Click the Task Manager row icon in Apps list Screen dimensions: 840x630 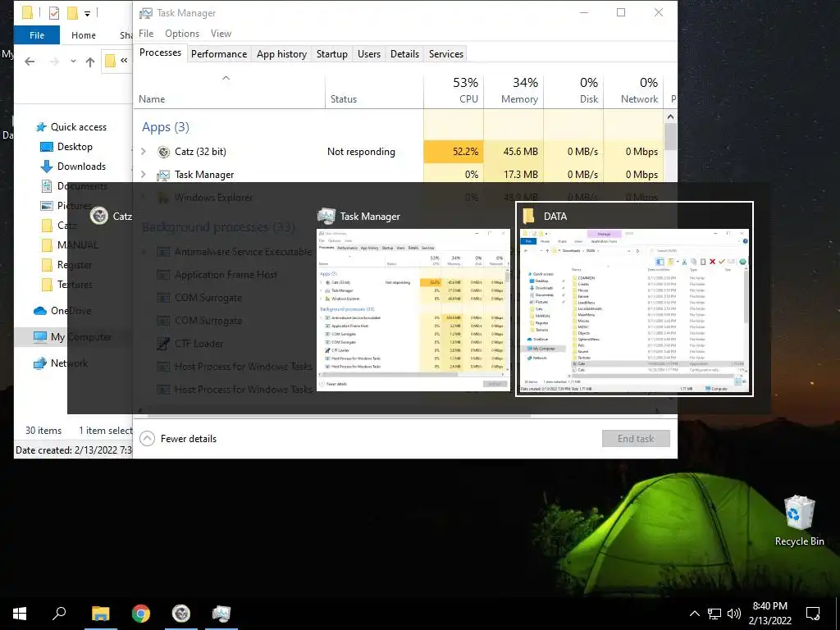(163, 175)
